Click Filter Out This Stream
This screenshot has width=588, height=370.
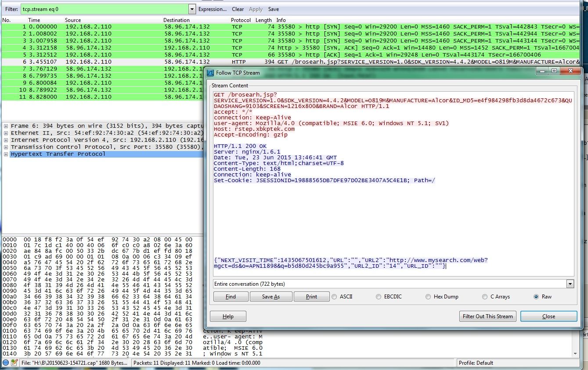click(487, 316)
